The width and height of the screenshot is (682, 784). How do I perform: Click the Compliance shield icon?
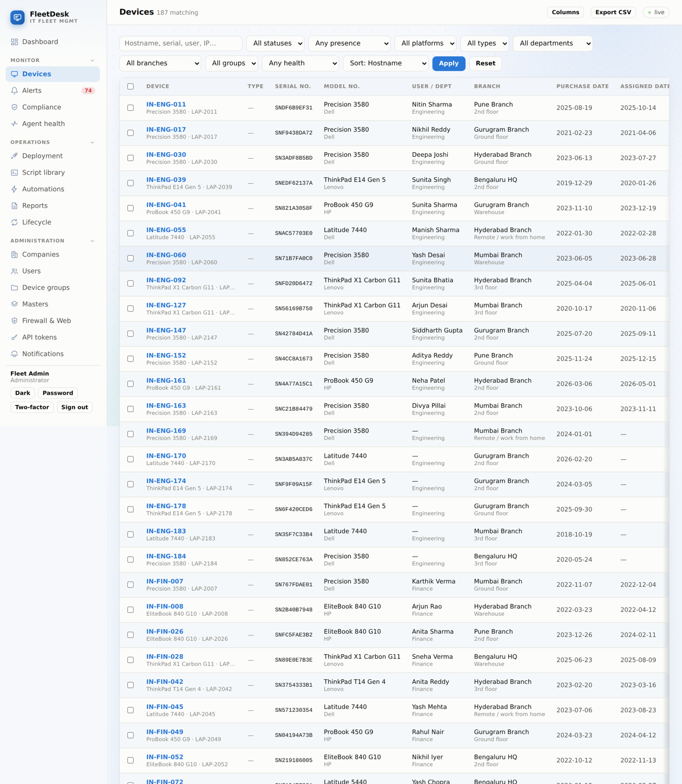point(14,107)
